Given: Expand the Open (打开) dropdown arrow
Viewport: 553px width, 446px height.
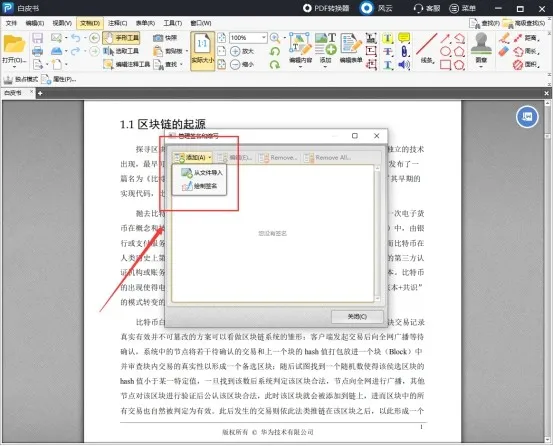Looking at the screenshot, I should click(14, 67).
